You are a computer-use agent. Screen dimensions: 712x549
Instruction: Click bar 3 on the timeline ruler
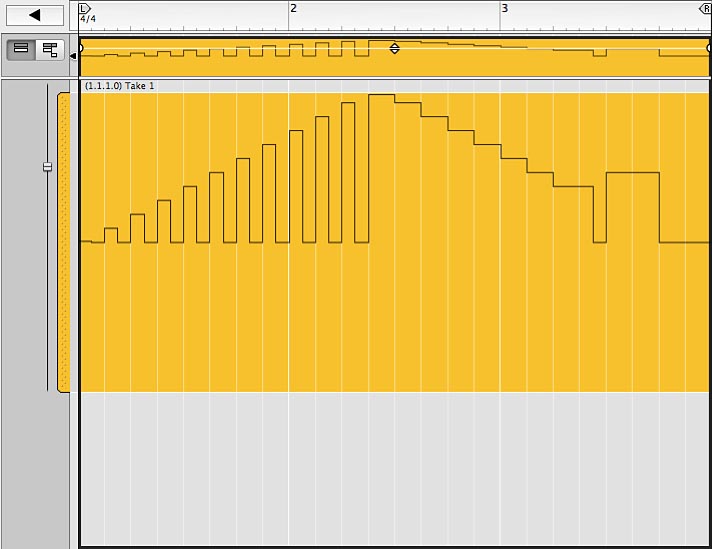click(x=504, y=8)
